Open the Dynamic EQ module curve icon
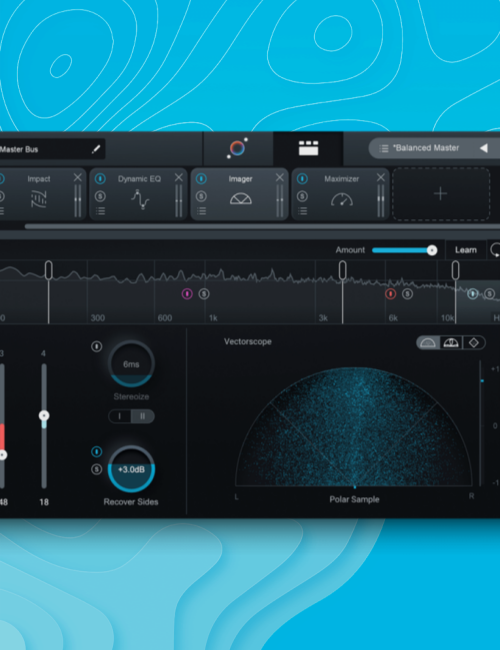This screenshot has height=650, width=500. pyautogui.click(x=140, y=199)
